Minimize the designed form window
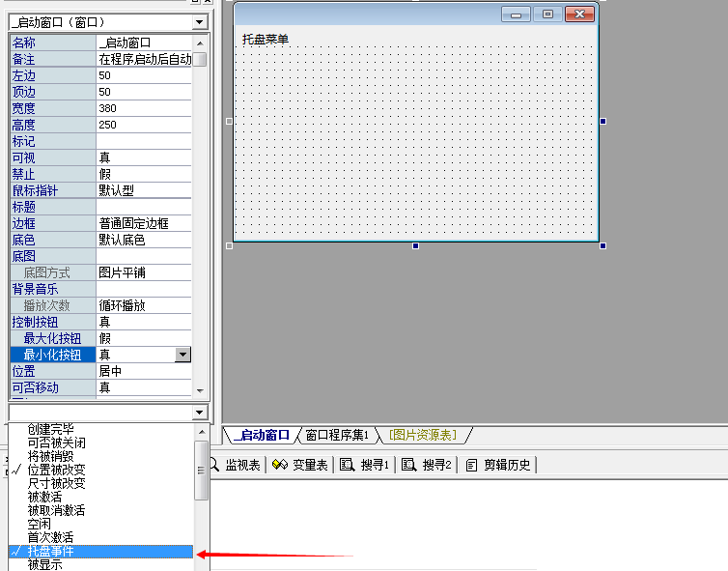This screenshot has height=571, width=728. point(516,14)
